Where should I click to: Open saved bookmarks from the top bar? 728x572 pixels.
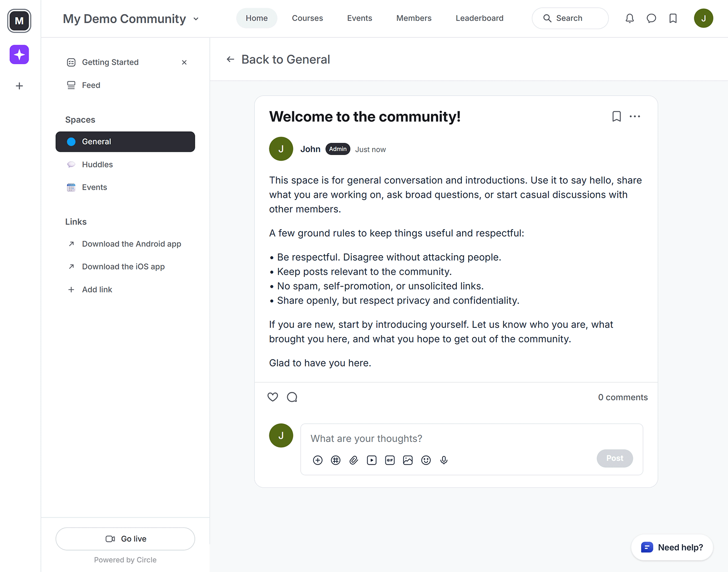coord(673,18)
